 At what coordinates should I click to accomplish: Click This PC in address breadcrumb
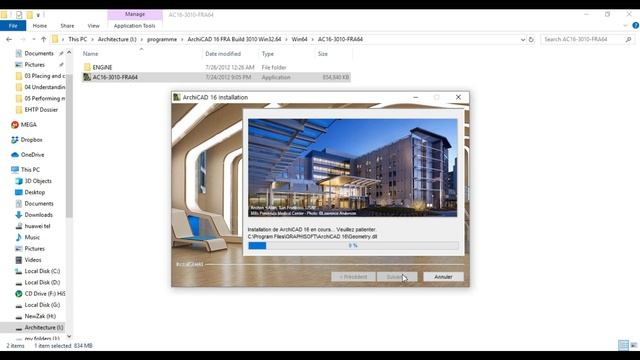78,39
